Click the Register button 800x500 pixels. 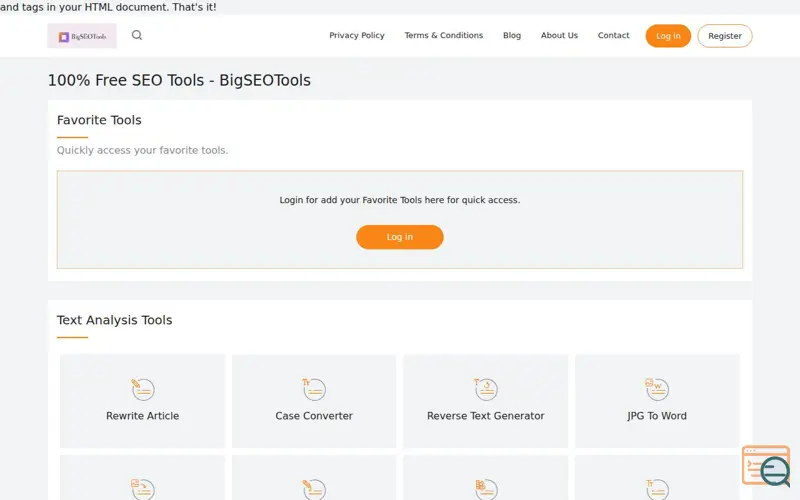click(724, 36)
